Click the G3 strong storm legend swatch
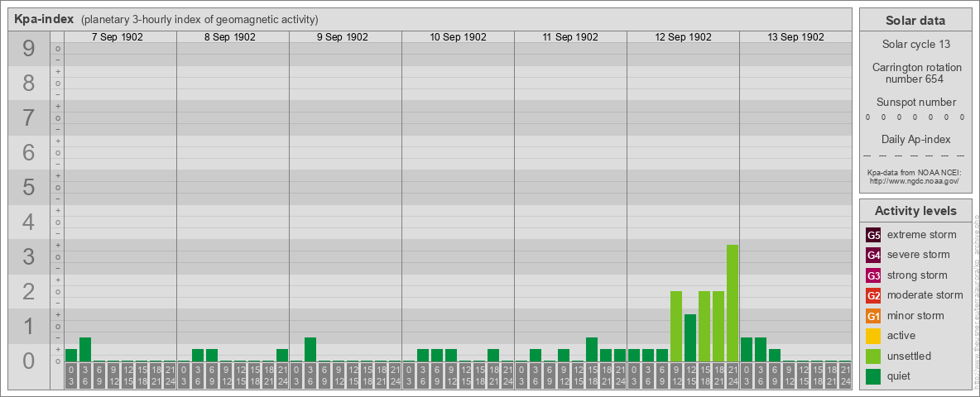Screen dimensions: 980x397 point(873,275)
